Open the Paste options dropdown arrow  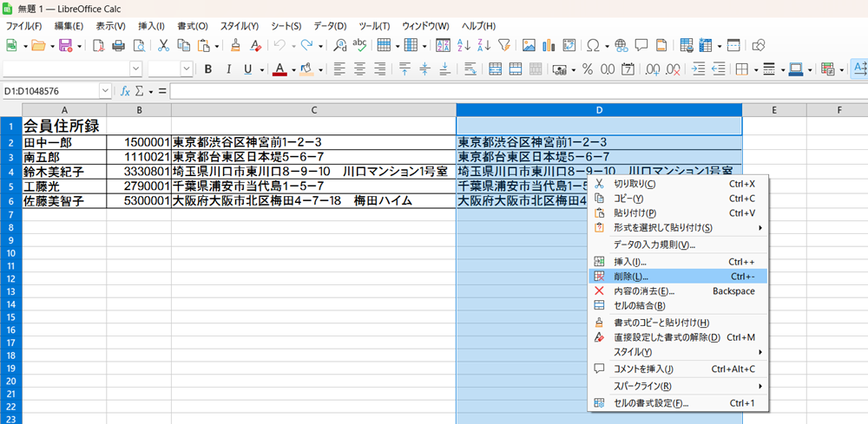click(x=216, y=45)
